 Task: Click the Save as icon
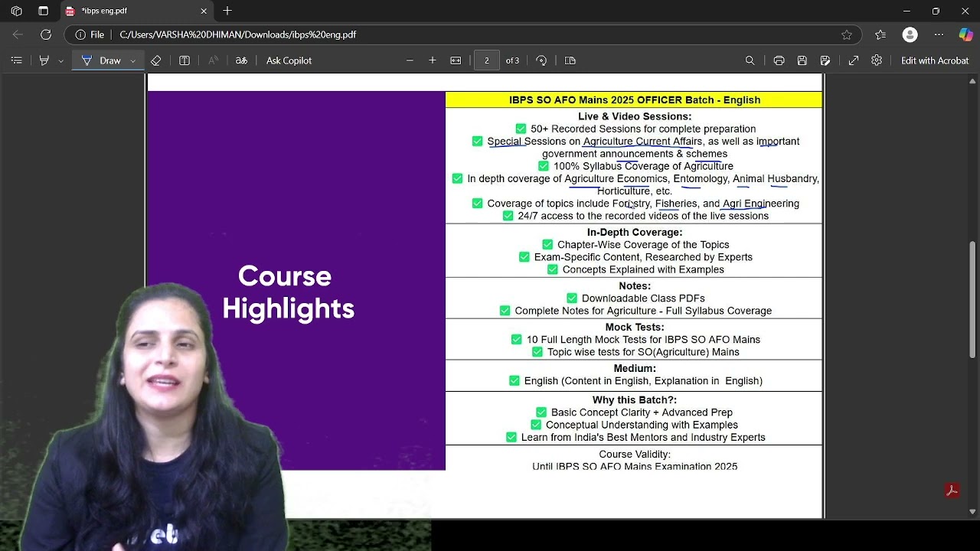coord(825,60)
